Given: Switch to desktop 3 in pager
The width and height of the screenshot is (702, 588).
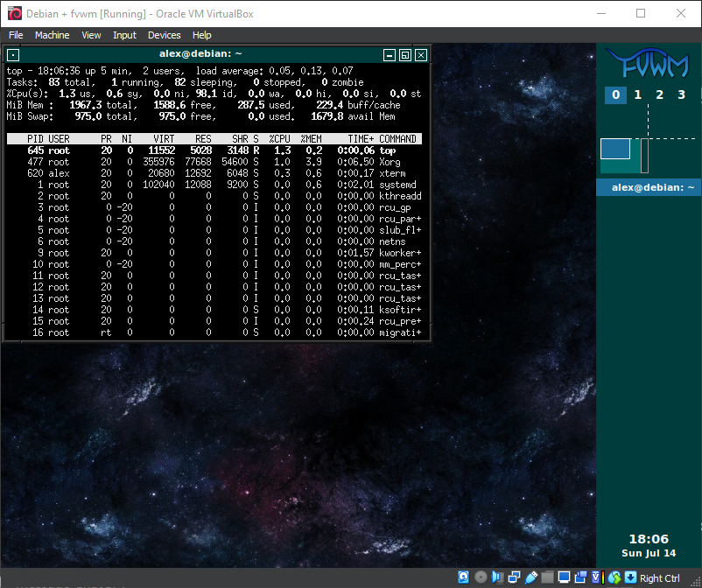Looking at the screenshot, I should [681, 94].
